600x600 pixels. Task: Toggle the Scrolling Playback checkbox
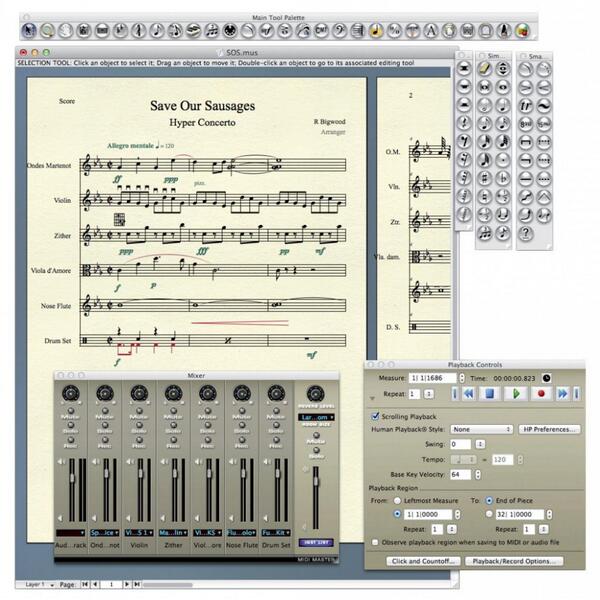click(x=375, y=416)
